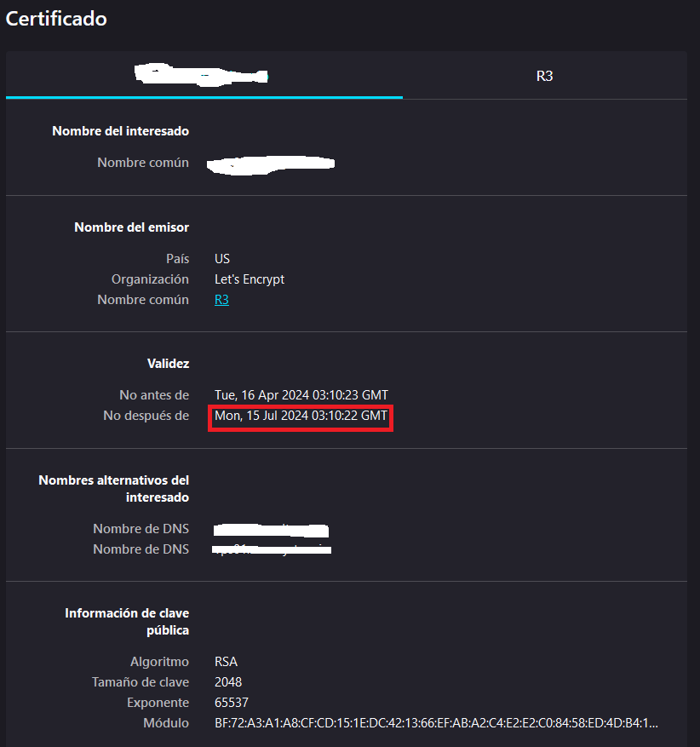
Task: Click the Nombre del emisor section heading
Action: click(x=131, y=227)
